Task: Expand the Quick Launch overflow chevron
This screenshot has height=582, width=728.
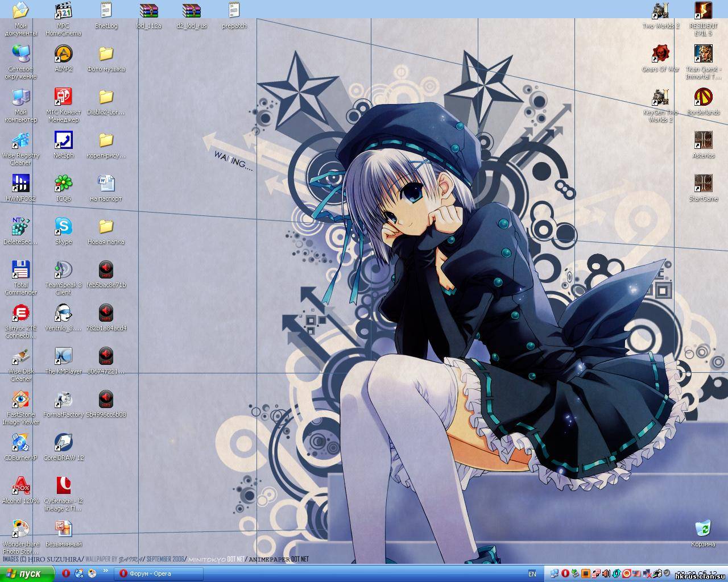Action: [105, 571]
